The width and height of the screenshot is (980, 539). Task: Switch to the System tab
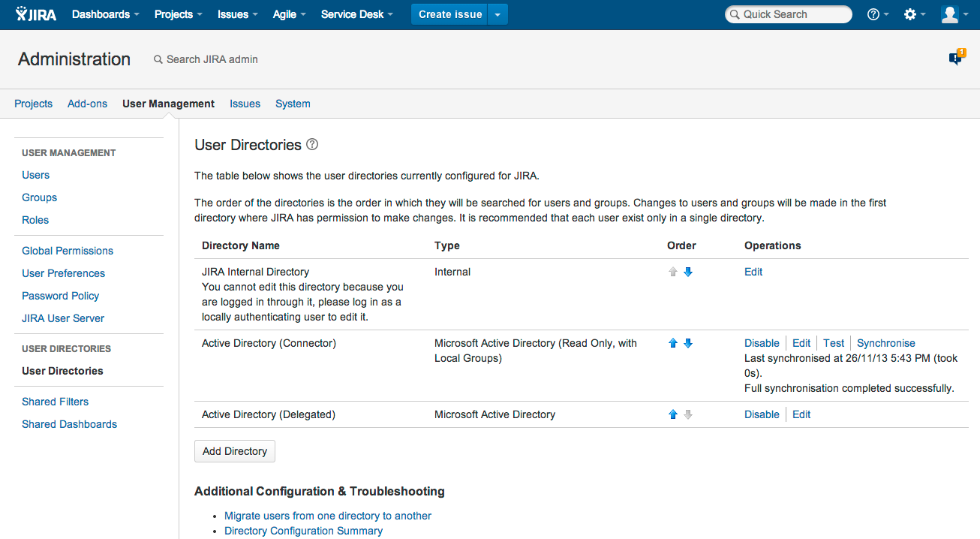[x=293, y=104]
